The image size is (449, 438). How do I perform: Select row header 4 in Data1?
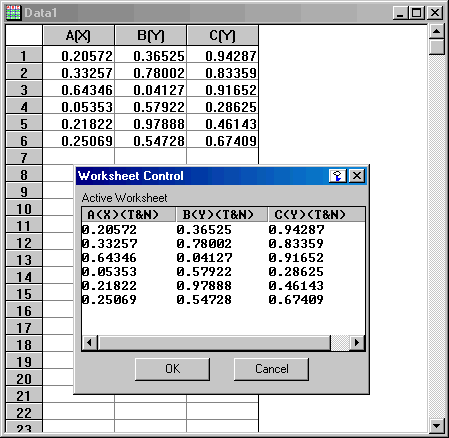(x=24, y=106)
